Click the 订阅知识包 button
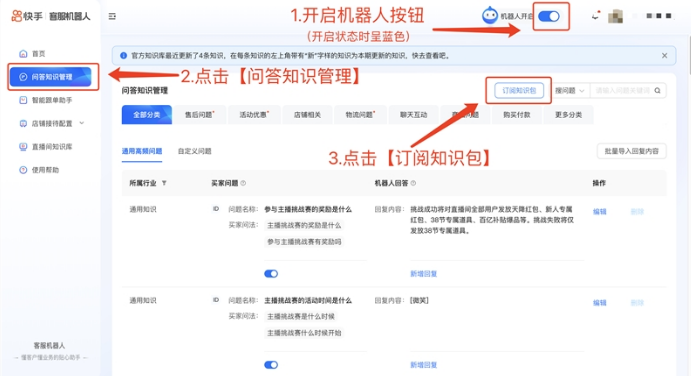 pos(519,90)
